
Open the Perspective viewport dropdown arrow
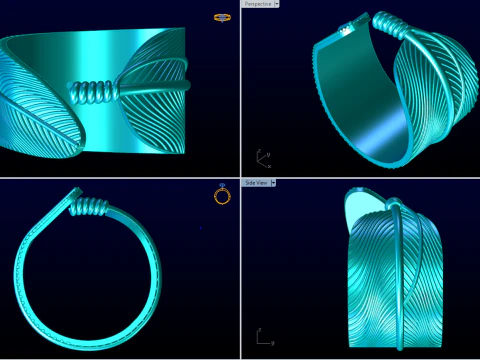(x=277, y=4)
